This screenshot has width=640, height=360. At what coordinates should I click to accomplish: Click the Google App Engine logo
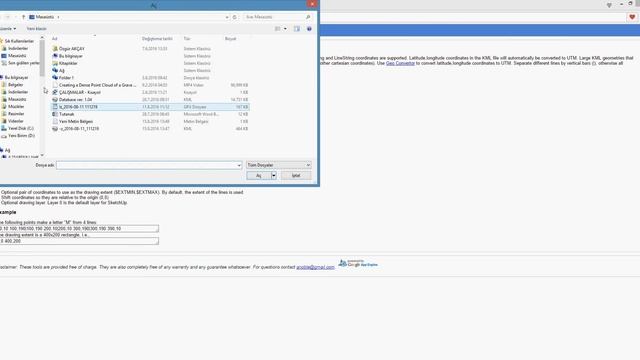click(358, 264)
